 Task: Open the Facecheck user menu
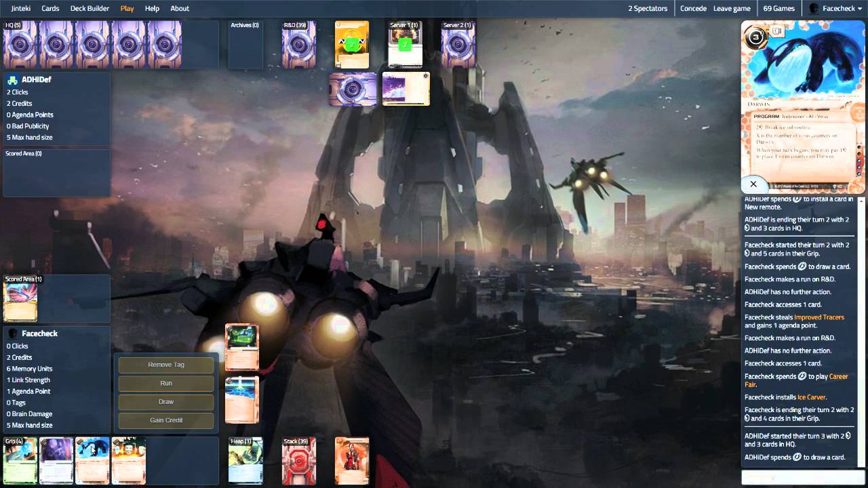coord(839,8)
